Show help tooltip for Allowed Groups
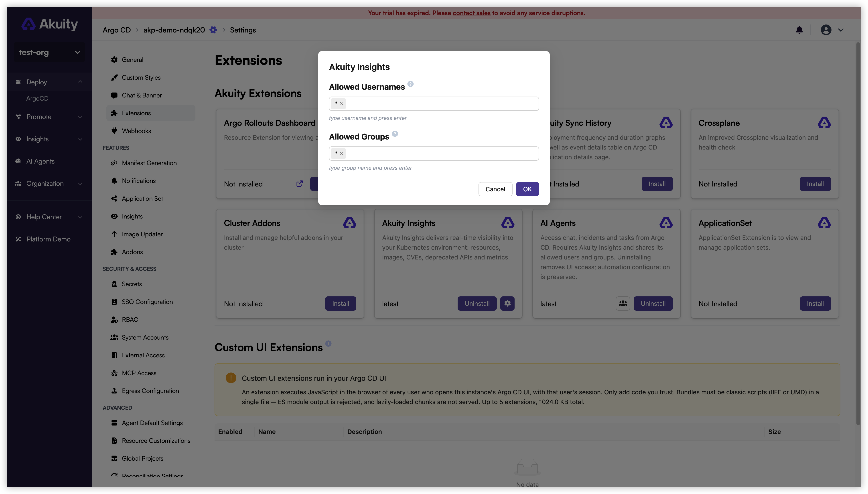Image resolution: width=868 pixels, height=494 pixels. [395, 134]
